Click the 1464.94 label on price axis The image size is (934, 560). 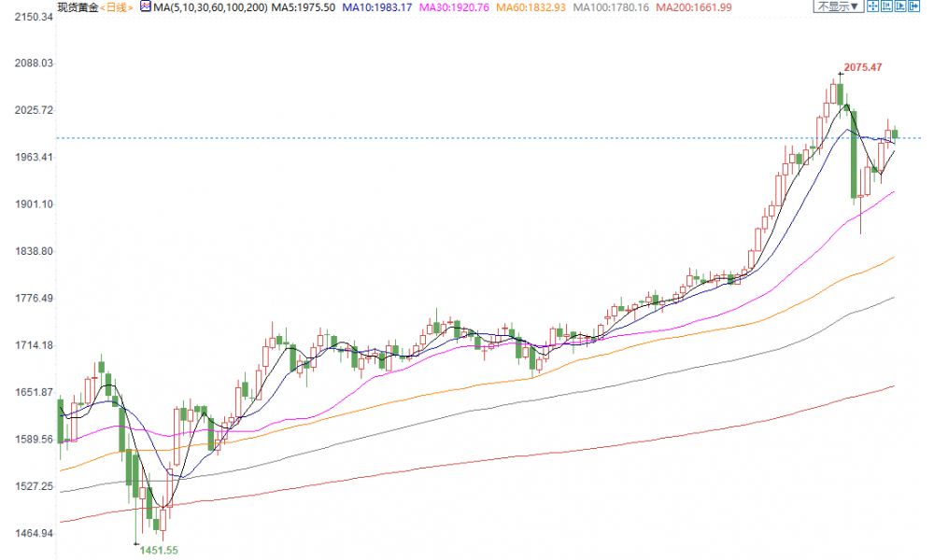pyautogui.click(x=27, y=534)
